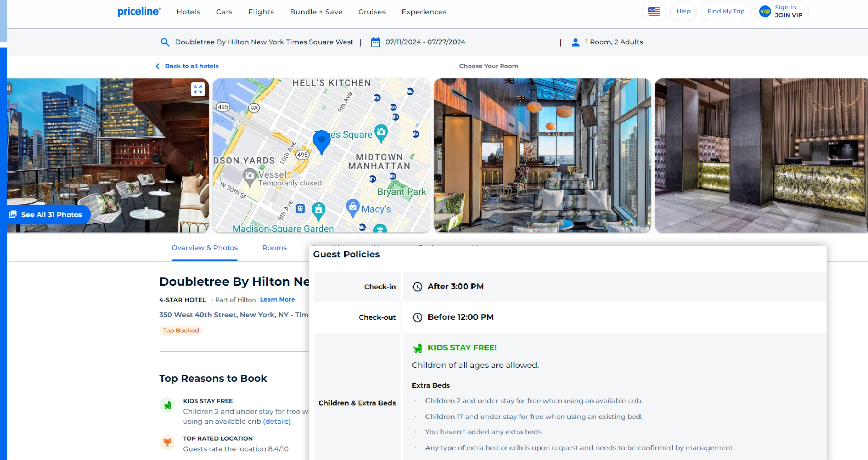Screen dimensions: 868x460
Task: Click the stroller icon next to Kids Stay Free
Action: click(417, 348)
